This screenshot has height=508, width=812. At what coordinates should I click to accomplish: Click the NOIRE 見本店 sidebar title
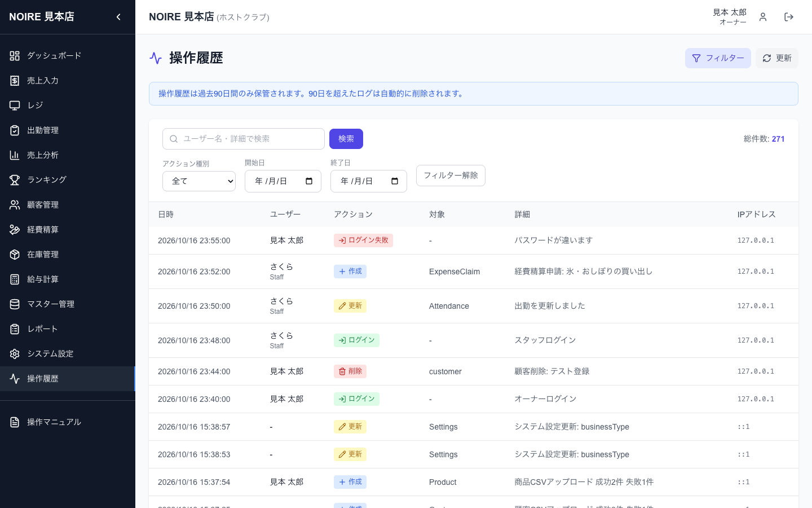click(42, 17)
